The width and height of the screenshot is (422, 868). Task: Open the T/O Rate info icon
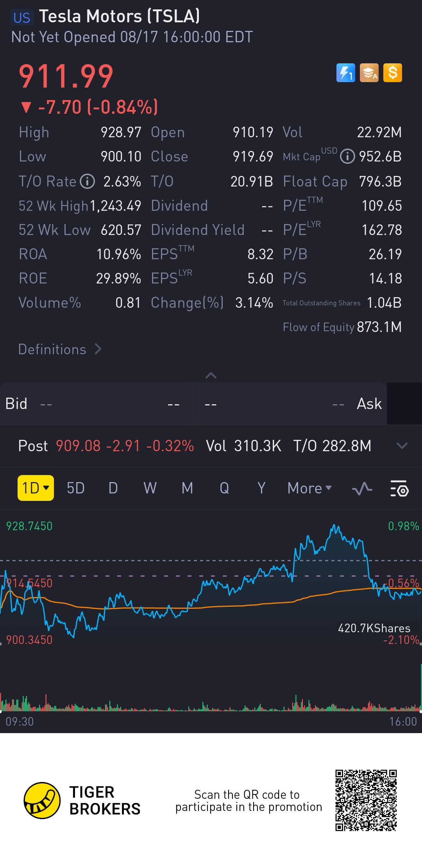tap(88, 181)
